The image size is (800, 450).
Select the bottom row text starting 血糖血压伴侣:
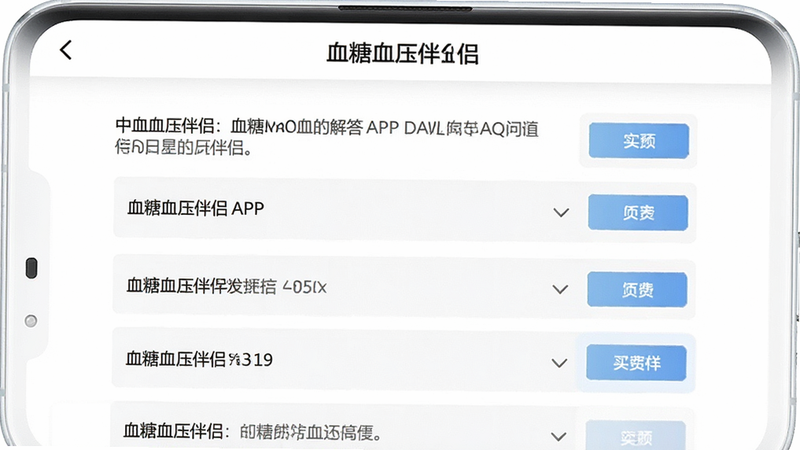pyautogui.click(x=253, y=432)
